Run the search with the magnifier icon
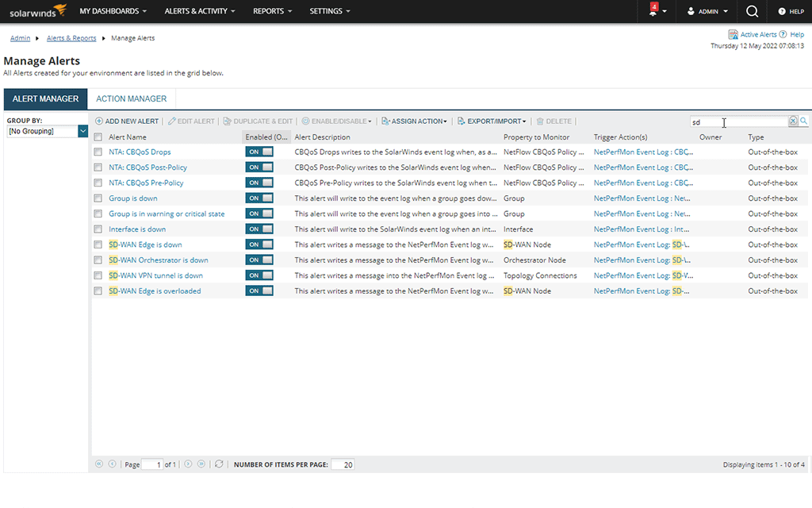812x508 pixels. (x=803, y=121)
